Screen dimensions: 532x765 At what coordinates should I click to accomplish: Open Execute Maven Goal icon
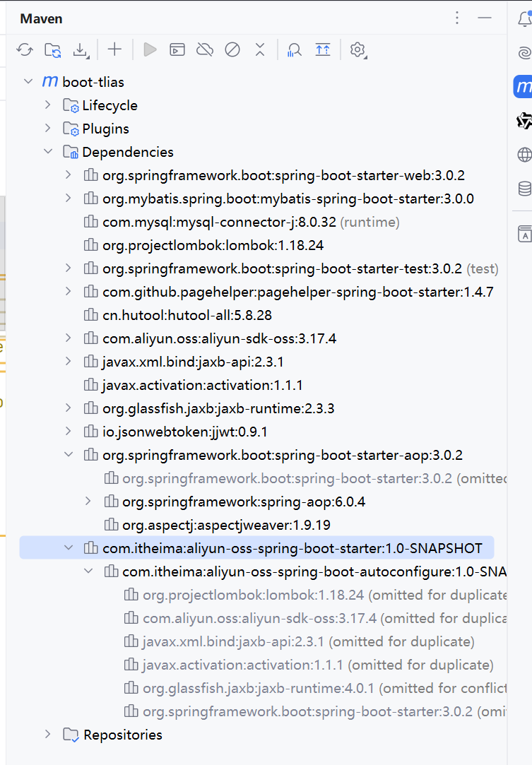[x=177, y=49]
